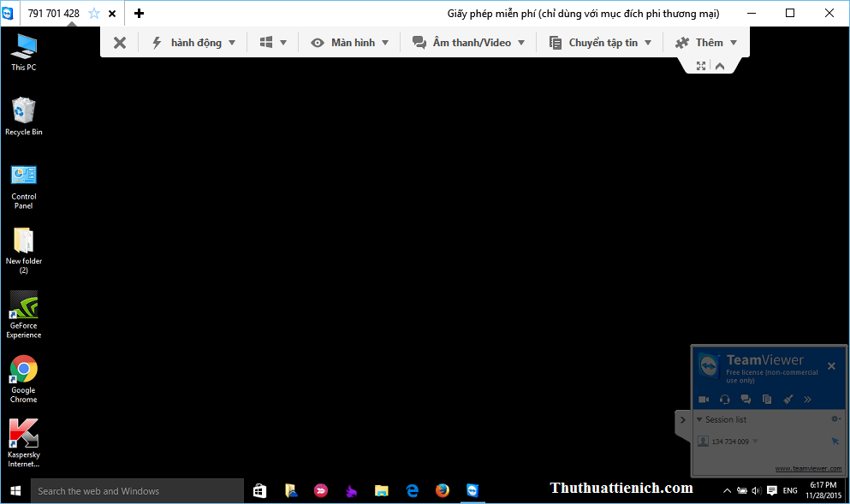Open Google Chrome from the remote desktop

24,377
